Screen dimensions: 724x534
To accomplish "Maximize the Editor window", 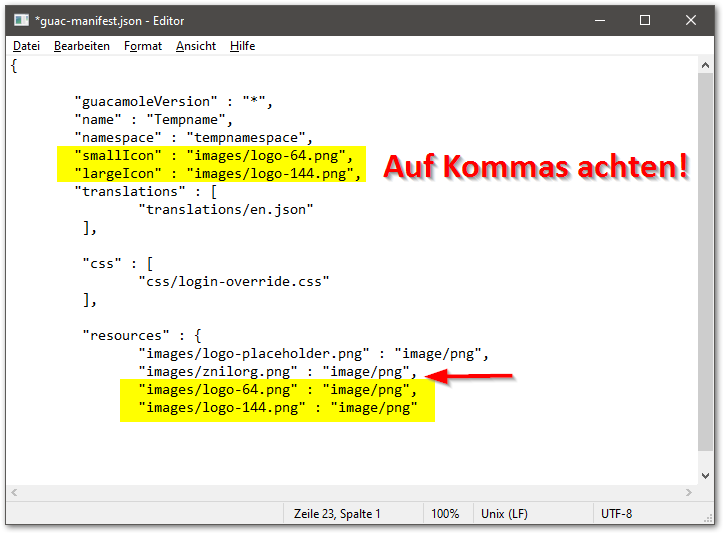I will click(x=645, y=21).
